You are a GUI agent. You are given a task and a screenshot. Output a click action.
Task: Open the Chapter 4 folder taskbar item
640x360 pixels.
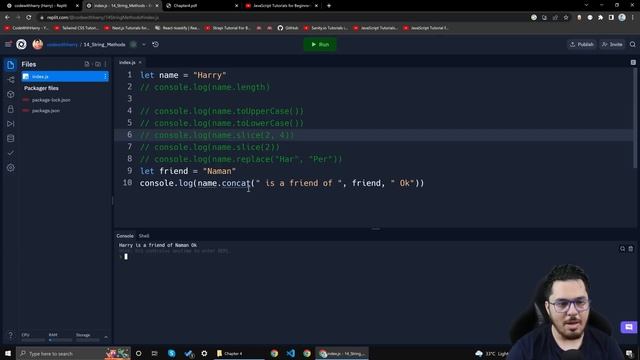(x=240, y=353)
